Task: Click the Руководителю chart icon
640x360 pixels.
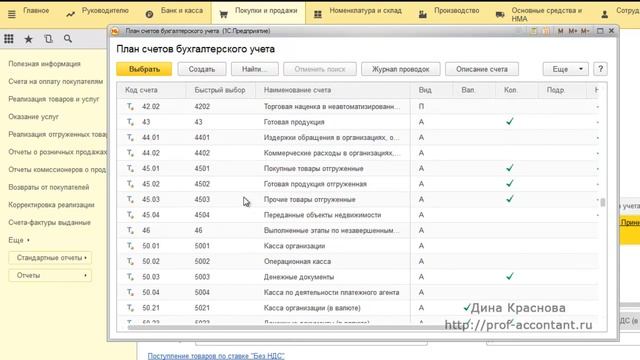Action: [x=71, y=14]
